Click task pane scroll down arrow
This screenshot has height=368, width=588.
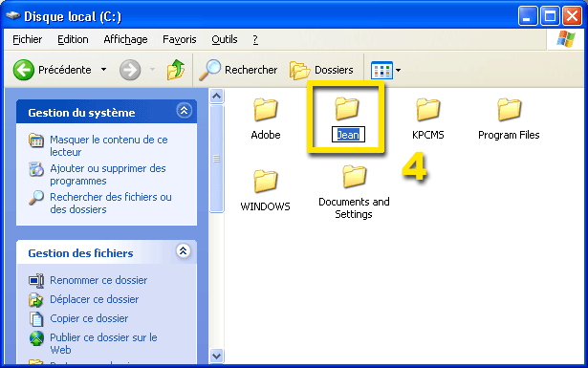click(x=216, y=356)
